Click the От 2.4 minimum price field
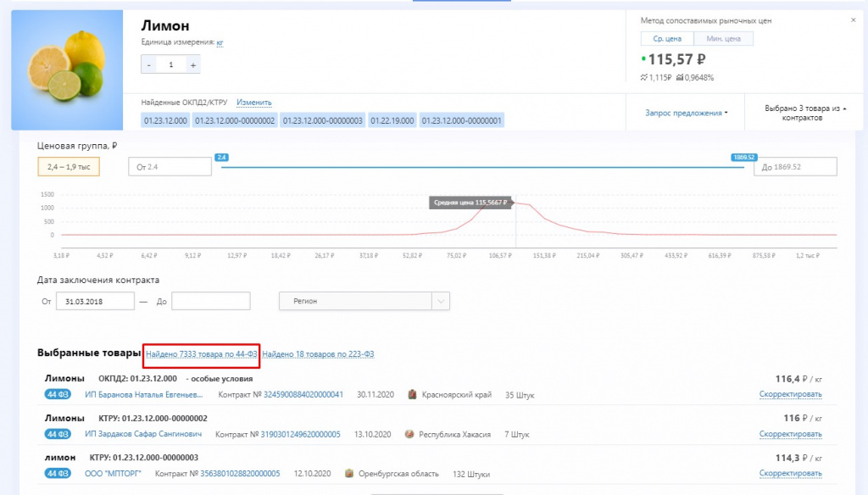Screen dimensions: 868x495 (x=170, y=167)
